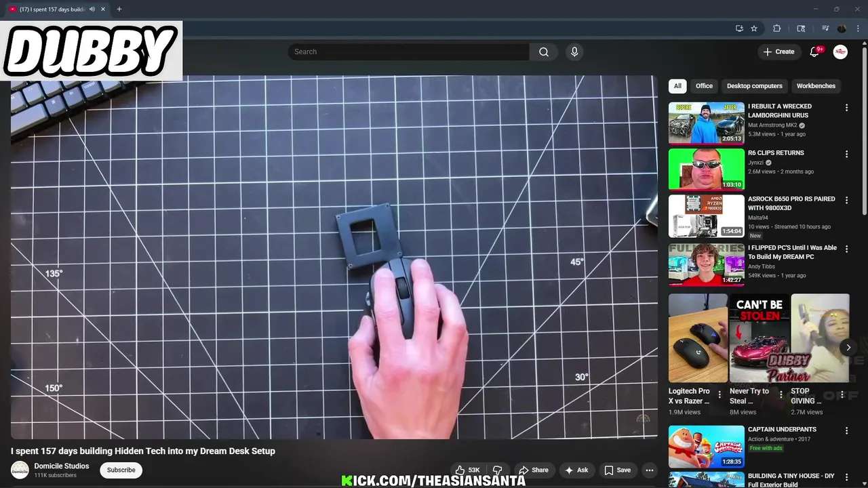Ask about this video

click(576, 470)
